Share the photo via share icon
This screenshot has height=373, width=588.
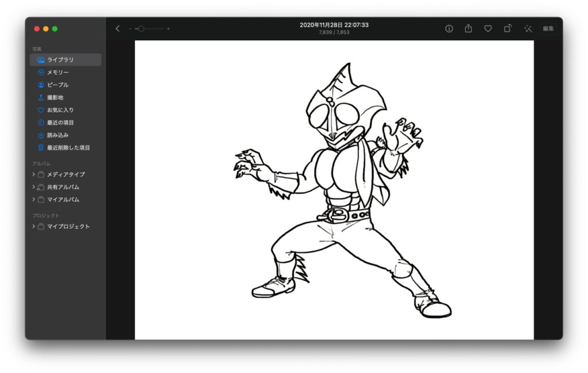(x=469, y=28)
